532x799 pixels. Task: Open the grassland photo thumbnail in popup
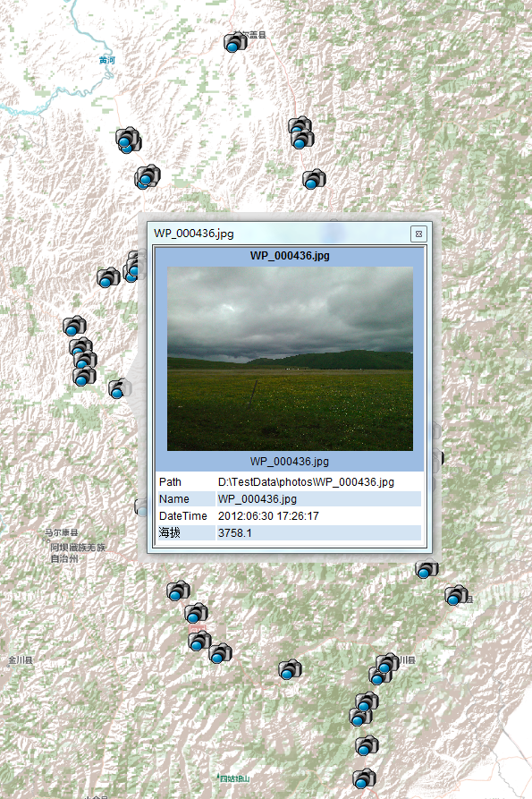pyautogui.click(x=291, y=359)
